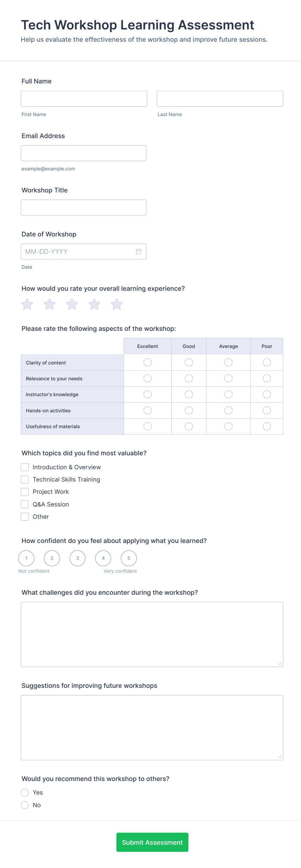This screenshot has height=868, width=301.
Task: Focus the First Name input field
Action: pos(84,99)
